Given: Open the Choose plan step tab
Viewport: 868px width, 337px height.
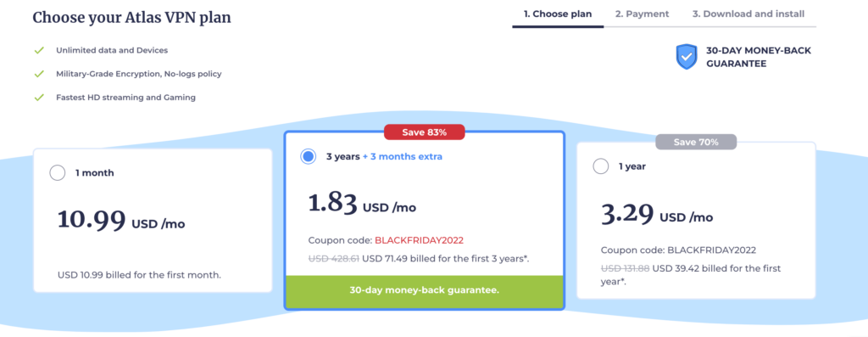Looking at the screenshot, I should point(558,14).
